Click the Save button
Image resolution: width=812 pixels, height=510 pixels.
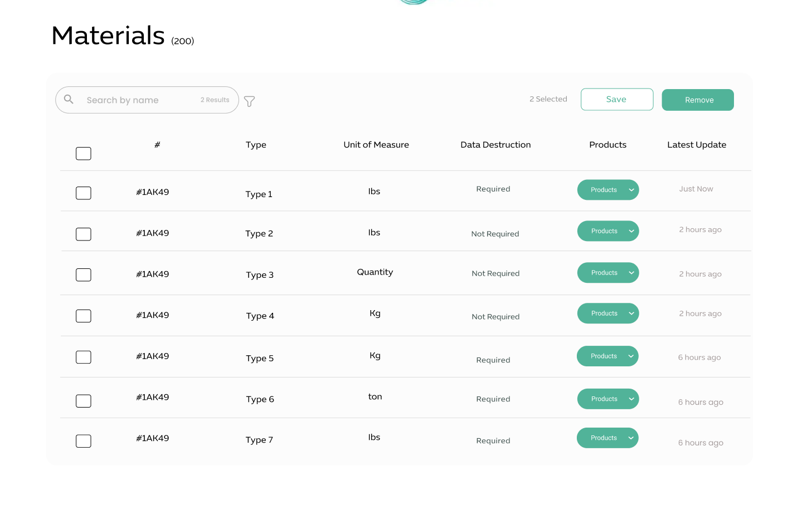pyautogui.click(x=617, y=99)
